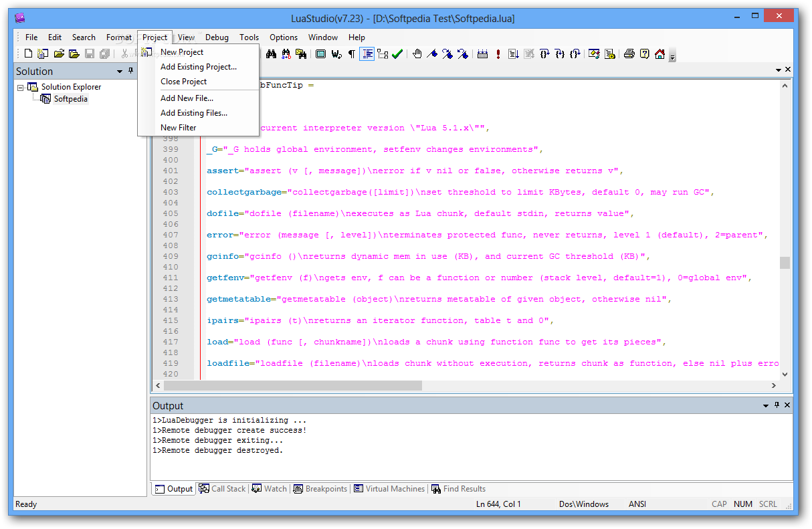Switch to the Call Stack tab
Image resolution: width=812 pixels, height=529 pixels.
(222, 489)
